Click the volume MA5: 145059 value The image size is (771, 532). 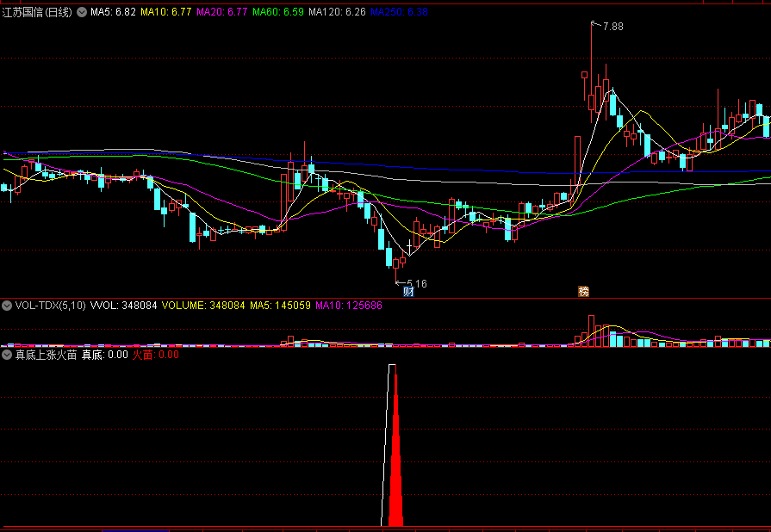(x=280, y=306)
